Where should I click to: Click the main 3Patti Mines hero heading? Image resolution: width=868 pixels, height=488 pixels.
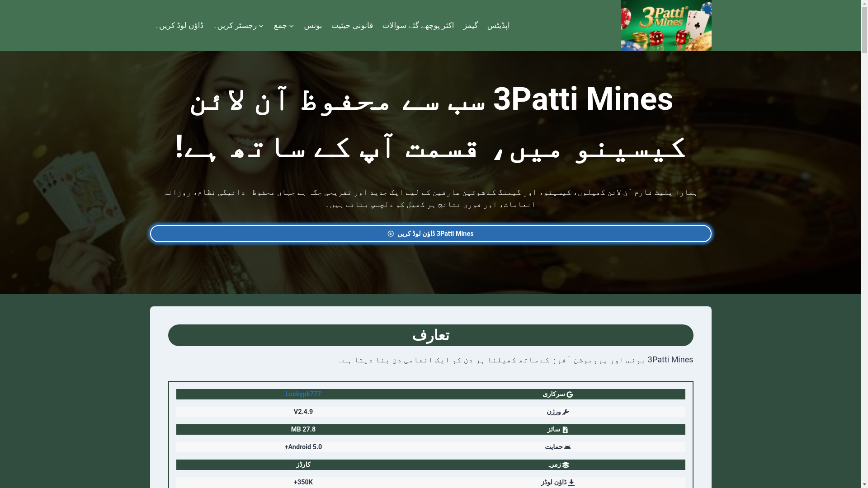(x=430, y=122)
